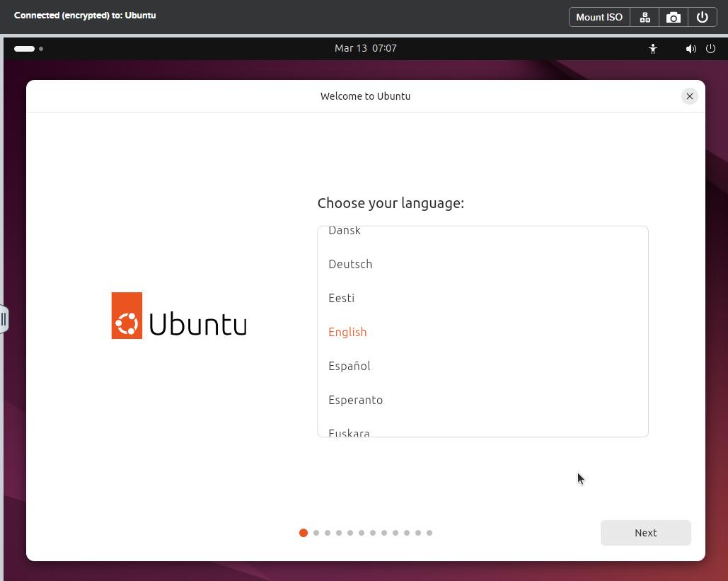Screen dimensions: 728x581
Task: Click the volume speaker icon in top bar
Action: (x=691, y=48)
